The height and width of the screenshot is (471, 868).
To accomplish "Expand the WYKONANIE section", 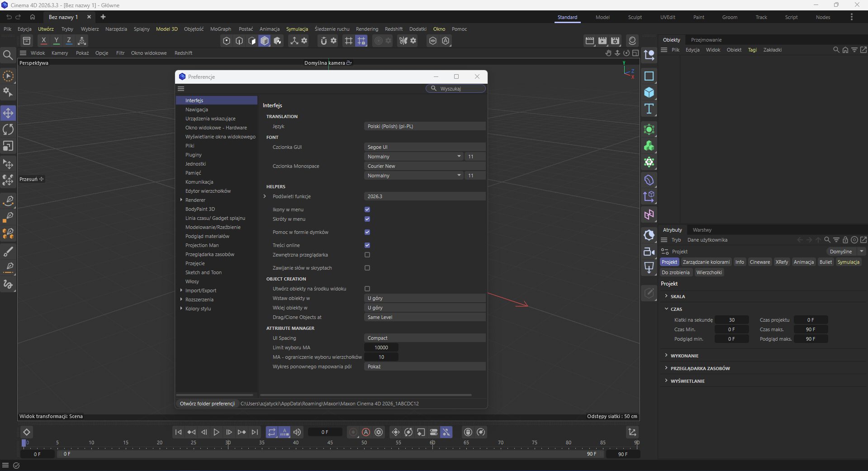I will (x=666, y=355).
